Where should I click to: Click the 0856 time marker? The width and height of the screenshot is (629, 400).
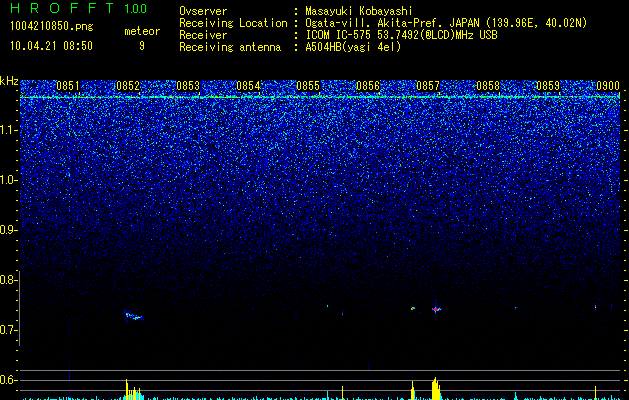click(x=368, y=86)
